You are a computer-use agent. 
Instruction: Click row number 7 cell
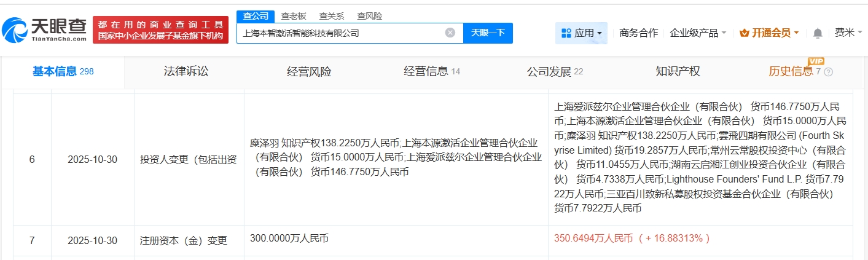pos(32,240)
